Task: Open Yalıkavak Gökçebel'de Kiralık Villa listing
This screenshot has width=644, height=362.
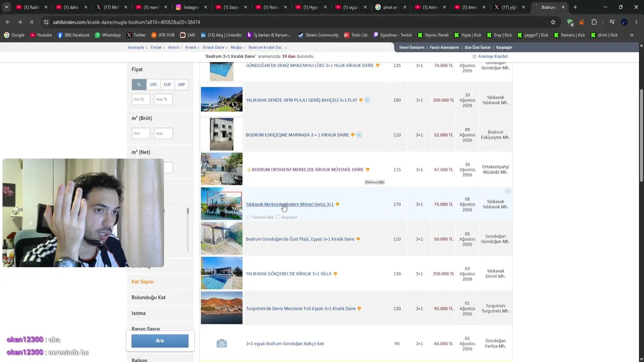Action: pos(289,274)
